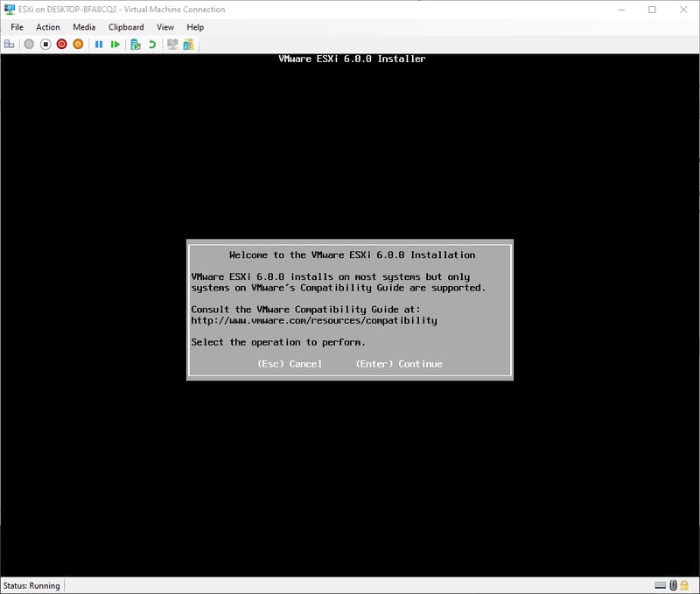This screenshot has width=700, height=594.
Task: Click the padlock icon in the status bar
Action: point(685,585)
